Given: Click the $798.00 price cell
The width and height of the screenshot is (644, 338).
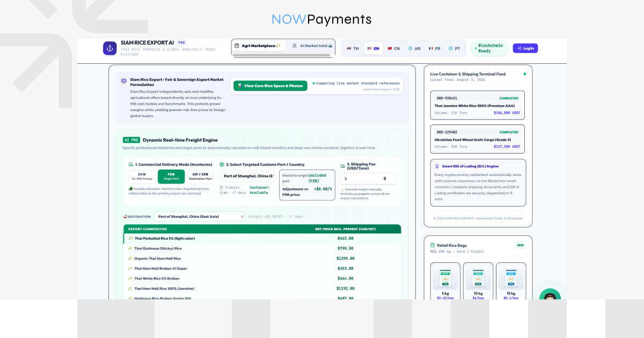Looking at the screenshot, I should point(345,248).
